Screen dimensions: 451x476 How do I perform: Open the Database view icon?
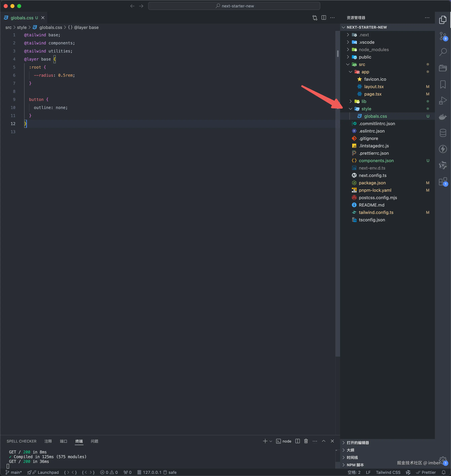tap(443, 133)
